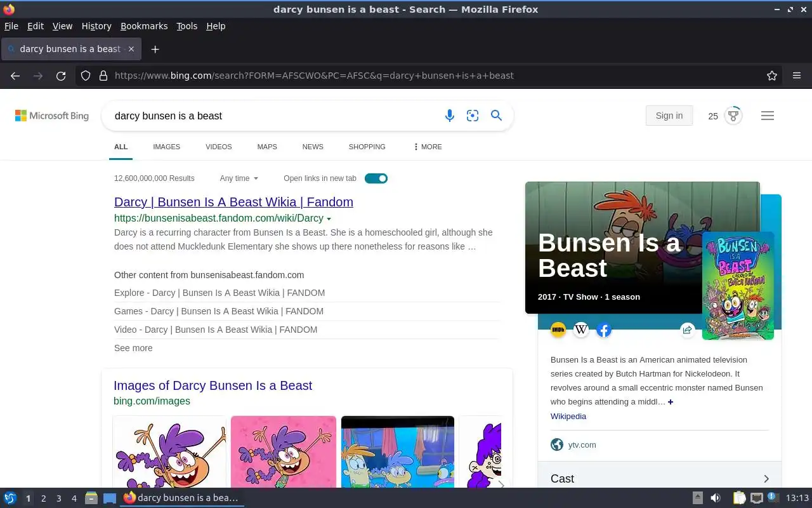Open the History menu

point(96,26)
